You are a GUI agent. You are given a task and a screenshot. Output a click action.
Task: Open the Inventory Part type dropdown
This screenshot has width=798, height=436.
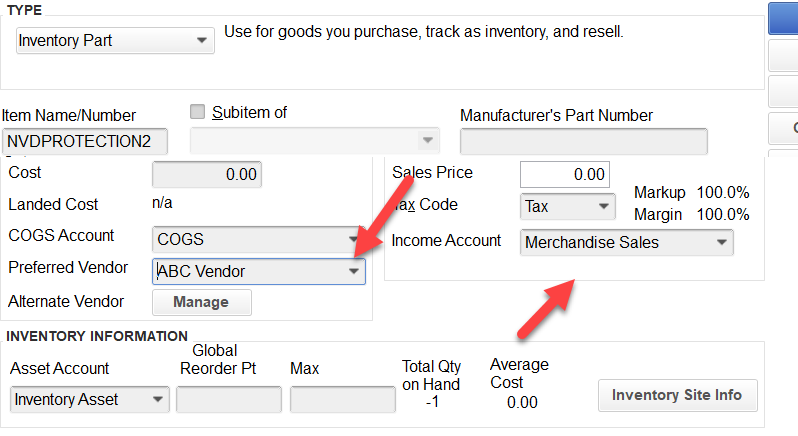115,41
